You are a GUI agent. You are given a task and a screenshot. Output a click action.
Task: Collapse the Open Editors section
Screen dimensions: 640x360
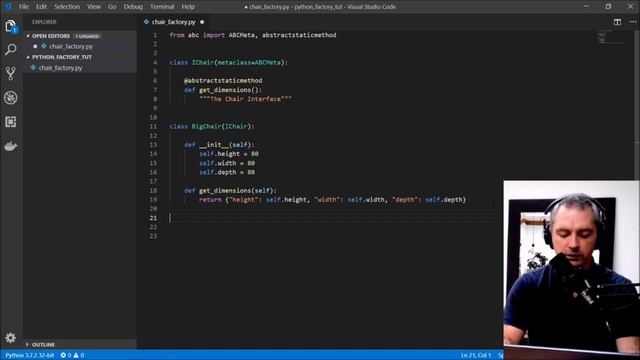[28, 36]
